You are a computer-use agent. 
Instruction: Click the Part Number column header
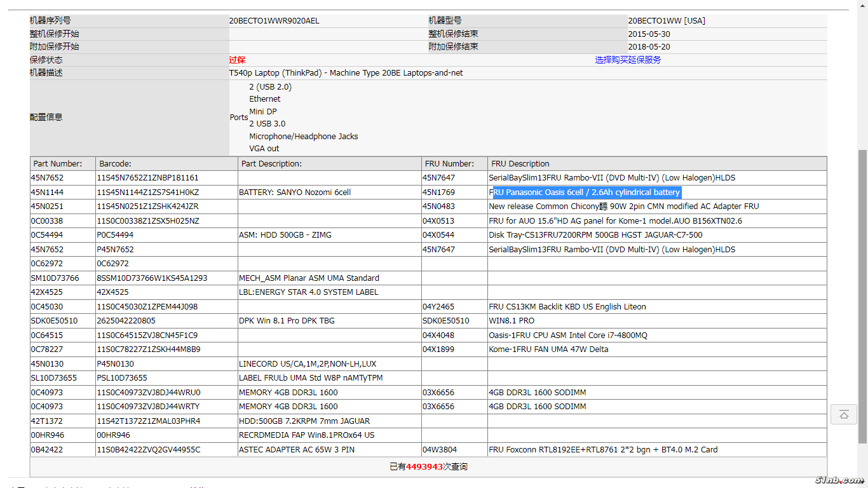point(58,164)
